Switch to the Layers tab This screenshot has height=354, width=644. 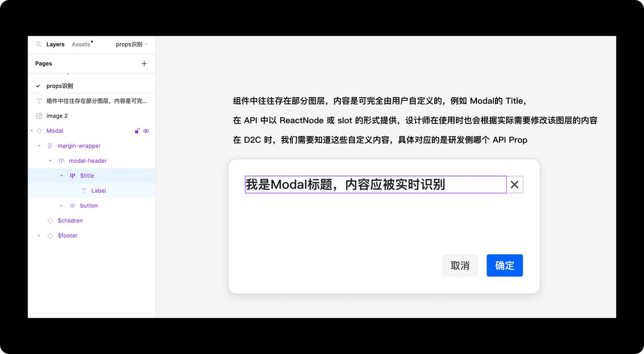point(55,44)
